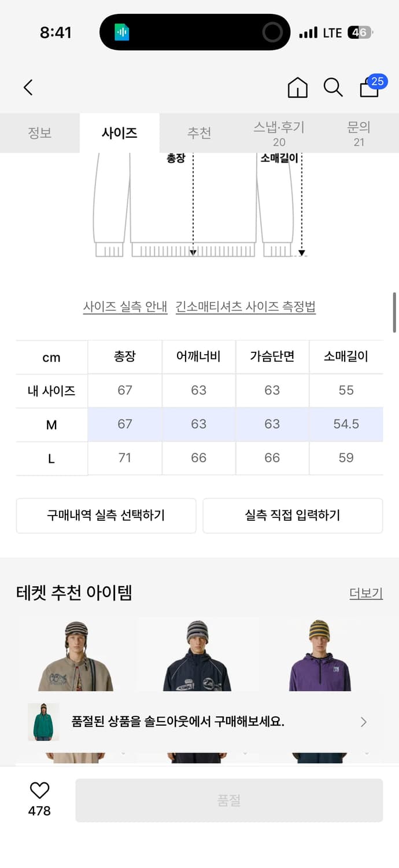The image size is (399, 868).
Task: Navigate back using the back arrow icon
Action: coord(28,87)
